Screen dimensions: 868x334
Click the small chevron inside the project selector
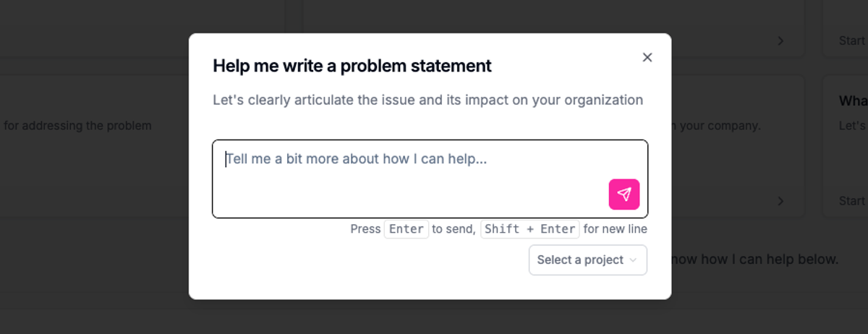click(x=634, y=260)
